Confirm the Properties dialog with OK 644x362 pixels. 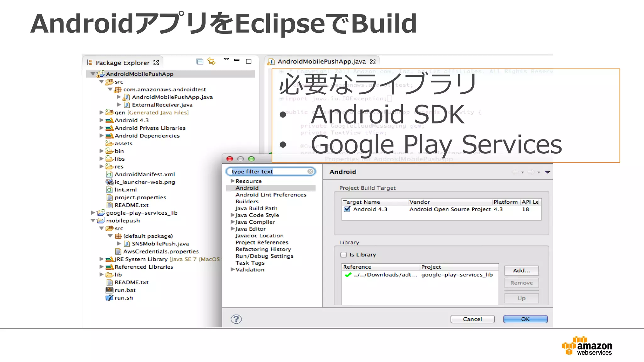[525, 319]
